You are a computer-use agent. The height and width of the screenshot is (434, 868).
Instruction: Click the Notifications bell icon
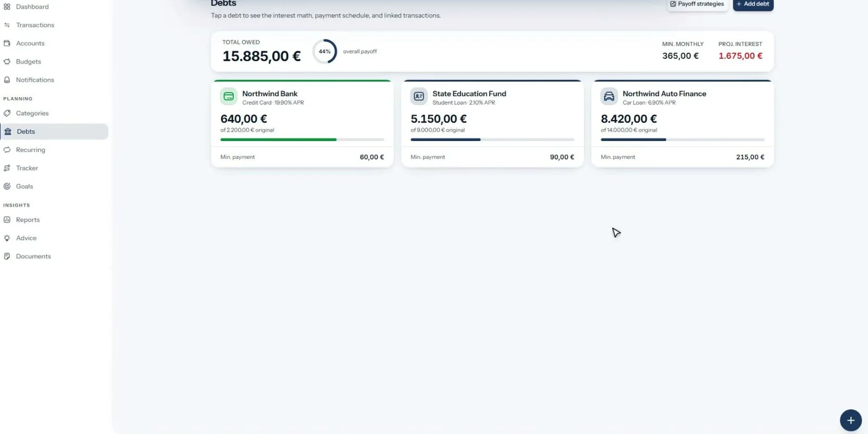[7, 80]
